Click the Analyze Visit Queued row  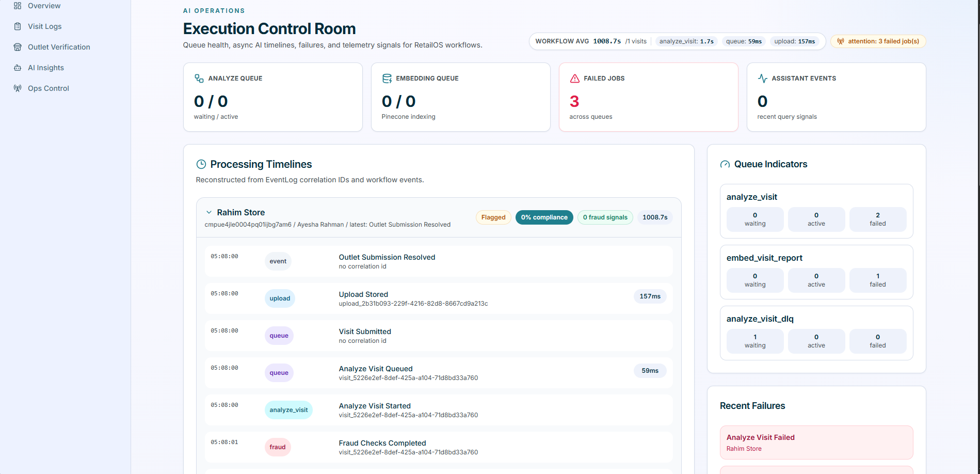[x=439, y=373]
